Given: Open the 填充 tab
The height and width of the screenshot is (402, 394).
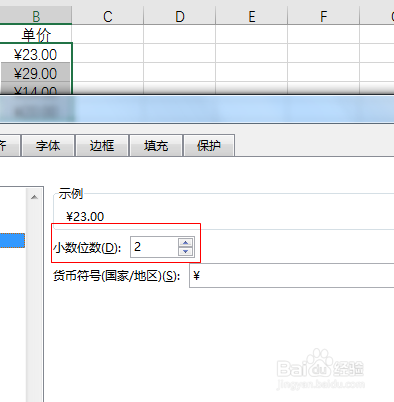Looking at the screenshot, I should 156,146.
